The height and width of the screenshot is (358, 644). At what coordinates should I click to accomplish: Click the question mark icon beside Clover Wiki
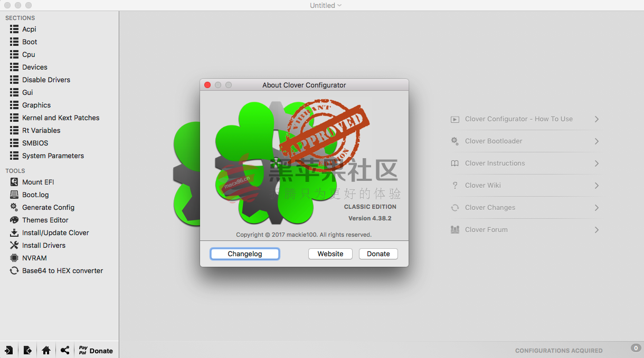454,186
